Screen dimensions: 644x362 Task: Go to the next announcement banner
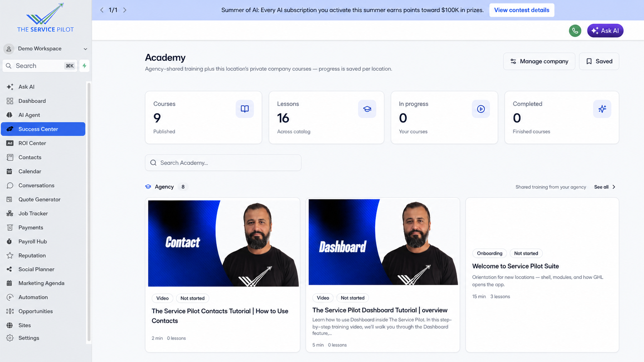coord(125,10)
